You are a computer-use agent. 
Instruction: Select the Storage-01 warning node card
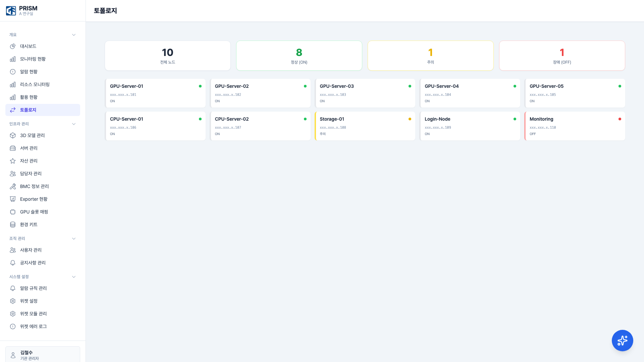click(x=365, y=126)
